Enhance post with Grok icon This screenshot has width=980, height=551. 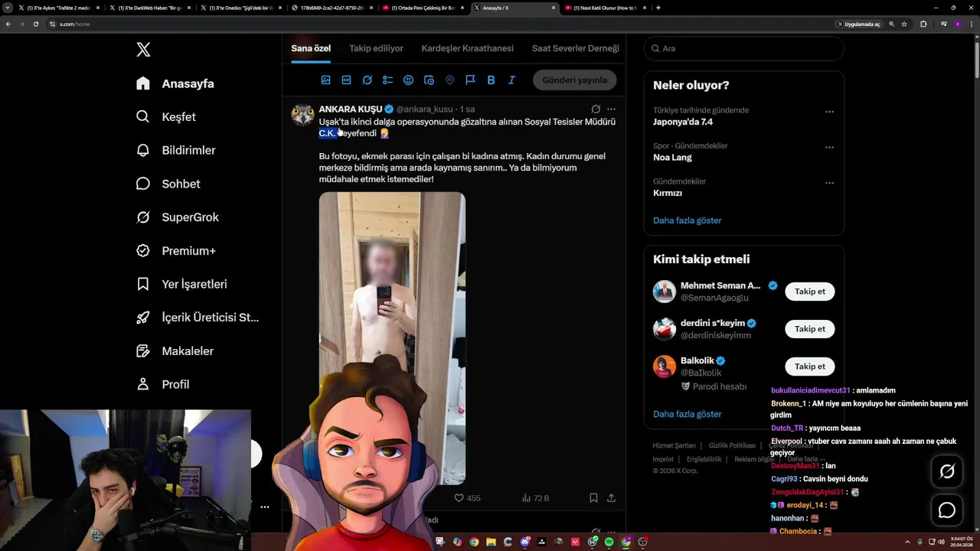pyautogui.click(x=367, y=80)
